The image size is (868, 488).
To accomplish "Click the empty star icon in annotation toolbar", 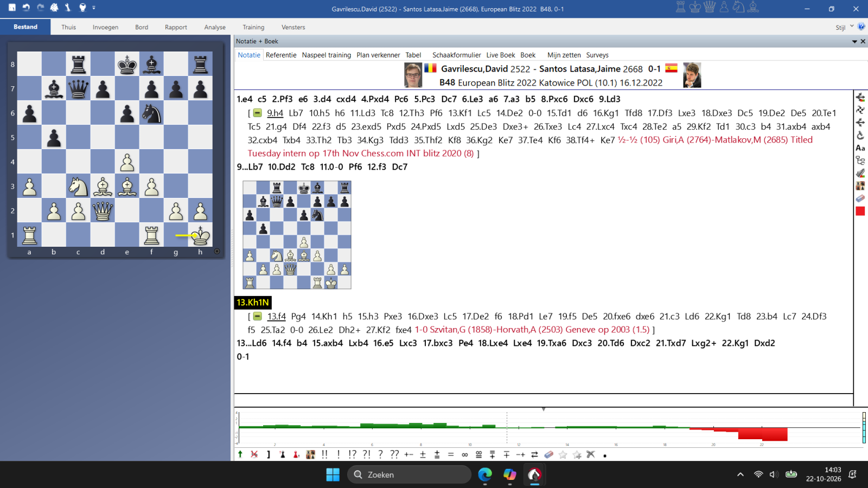I will coord(563,454).
